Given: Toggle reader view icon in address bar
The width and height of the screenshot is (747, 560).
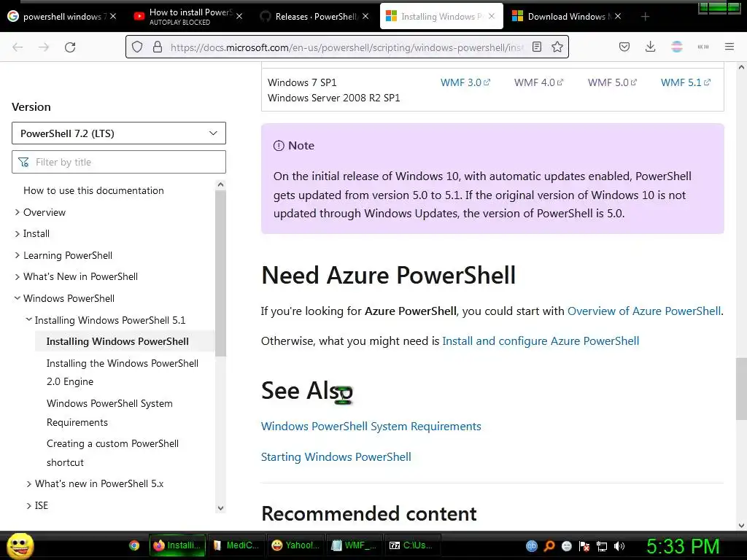Looking at the screenshot, I should 537,47.
